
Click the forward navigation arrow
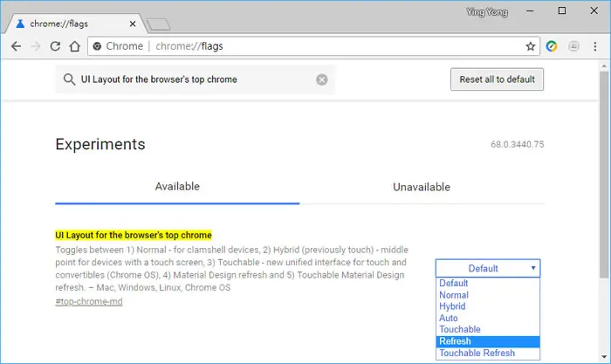click(36, 46)
